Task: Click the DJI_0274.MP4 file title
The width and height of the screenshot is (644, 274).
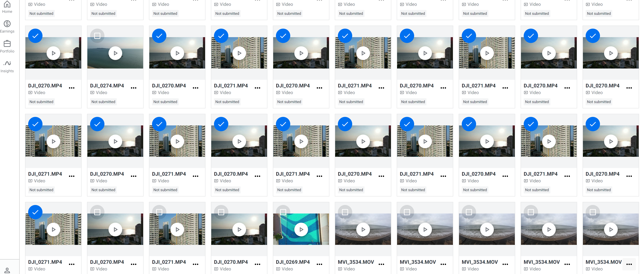Action: (107, 86)
